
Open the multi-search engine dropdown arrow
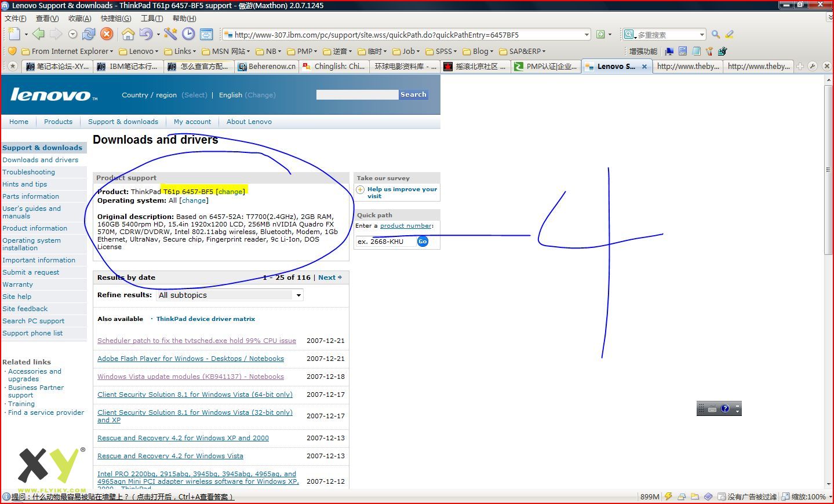(x=702, y=35)
